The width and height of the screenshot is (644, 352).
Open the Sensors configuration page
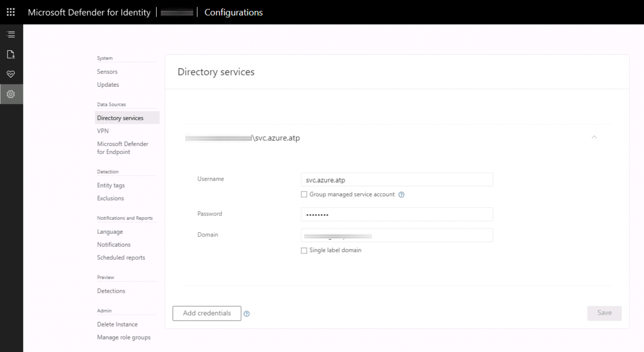107,71
